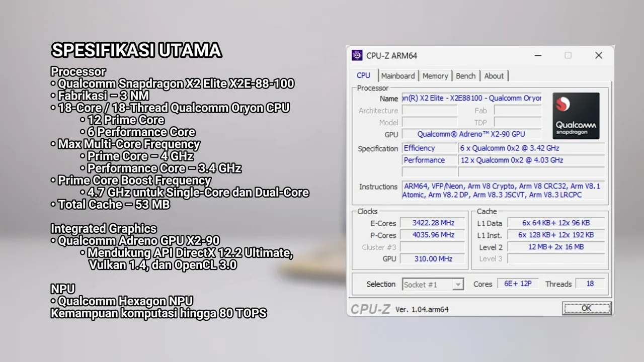This screenshot has width=644, height=362.
Task: Click the OK button
Action: point(586,308)
